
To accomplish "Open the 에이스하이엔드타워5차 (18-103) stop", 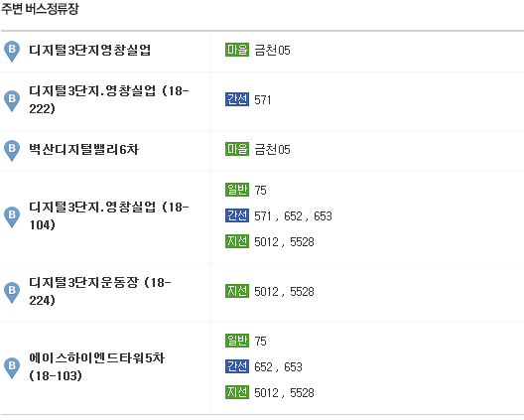I will (x=97, y=366).
